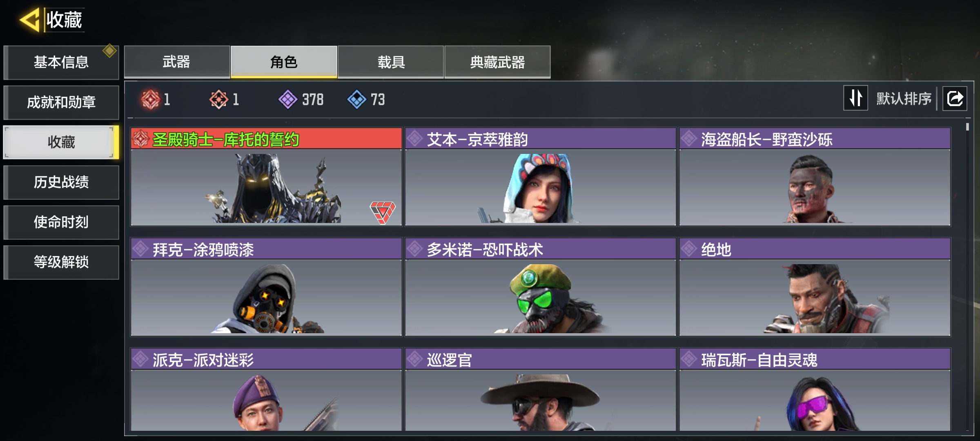Go to 等级解锁 section
980x441 pixels.
coord(61,262)
